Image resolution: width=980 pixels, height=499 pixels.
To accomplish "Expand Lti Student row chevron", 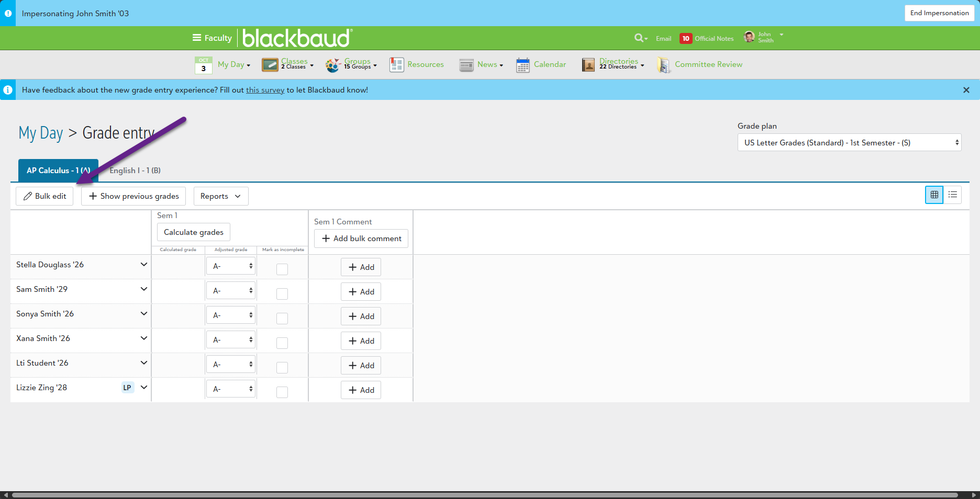I will (x=143, y=363).
